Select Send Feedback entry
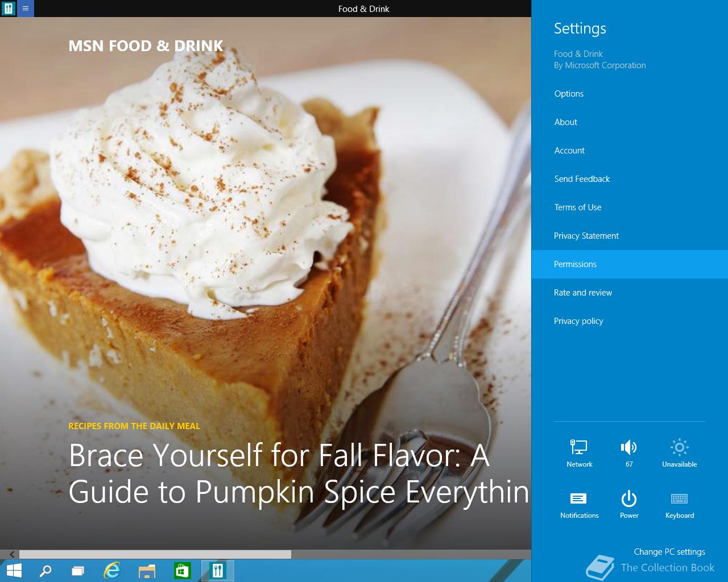The image size is (728, 582). click(630, 179)
